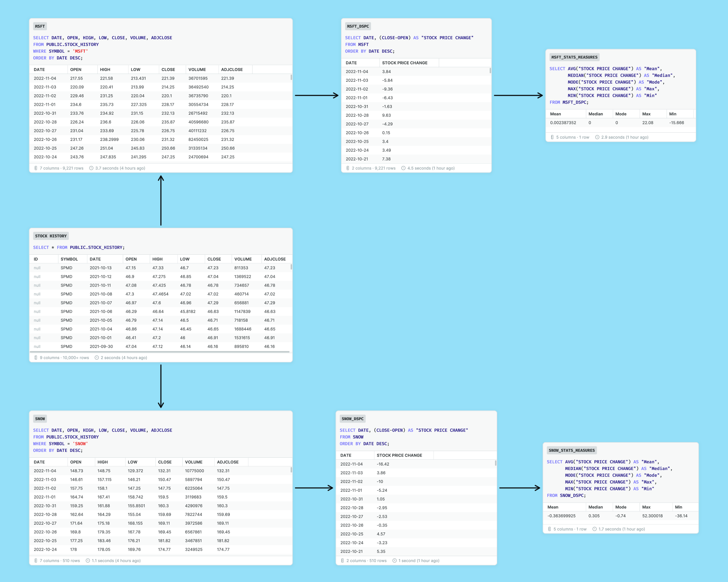Click the columns icon in SNOW table footer
The image size is (728, 582).
[x=36, y=561]
